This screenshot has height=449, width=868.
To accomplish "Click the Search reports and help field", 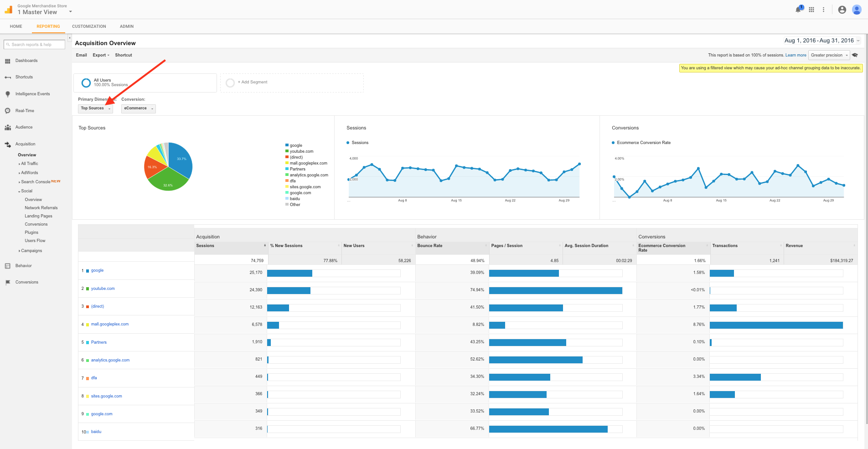I will point(34,44).
